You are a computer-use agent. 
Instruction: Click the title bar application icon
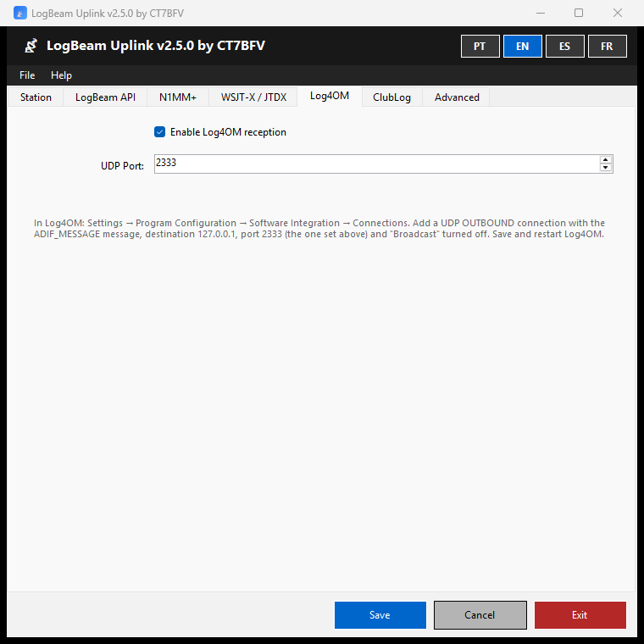pyautogui.click(x=20, y=14)
